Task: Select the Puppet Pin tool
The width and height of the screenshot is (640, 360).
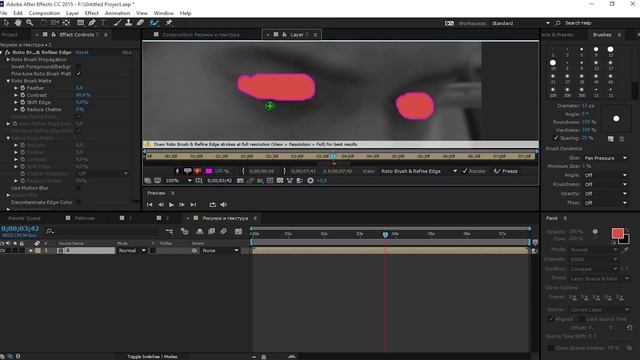Action: pos(169,23)
